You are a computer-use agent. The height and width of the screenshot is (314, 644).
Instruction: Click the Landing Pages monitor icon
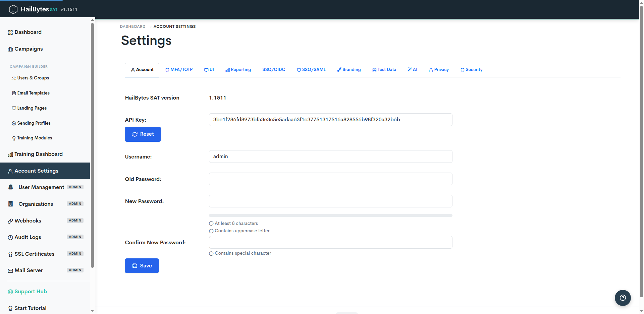tap(14, 108)
